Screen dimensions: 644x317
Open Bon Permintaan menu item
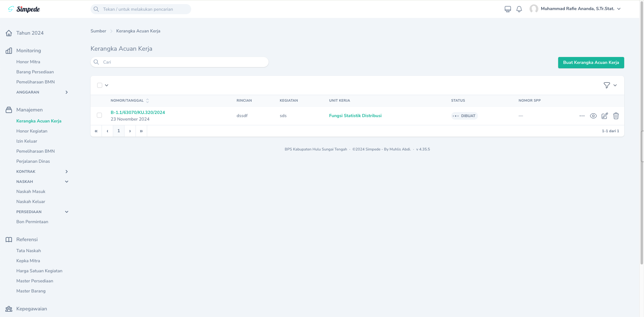(x=32, y=222)
